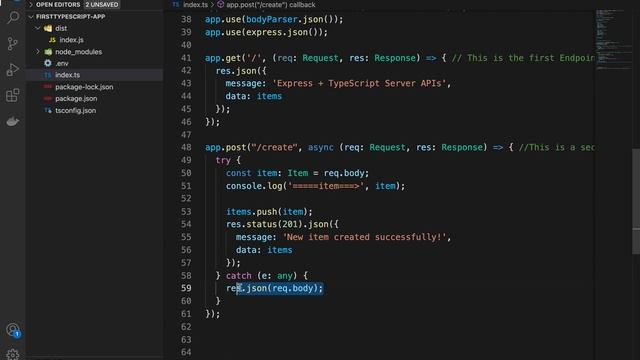640x360 pixels.
Task: Click the editor vertical scrollbar
Action: [636, 202]
